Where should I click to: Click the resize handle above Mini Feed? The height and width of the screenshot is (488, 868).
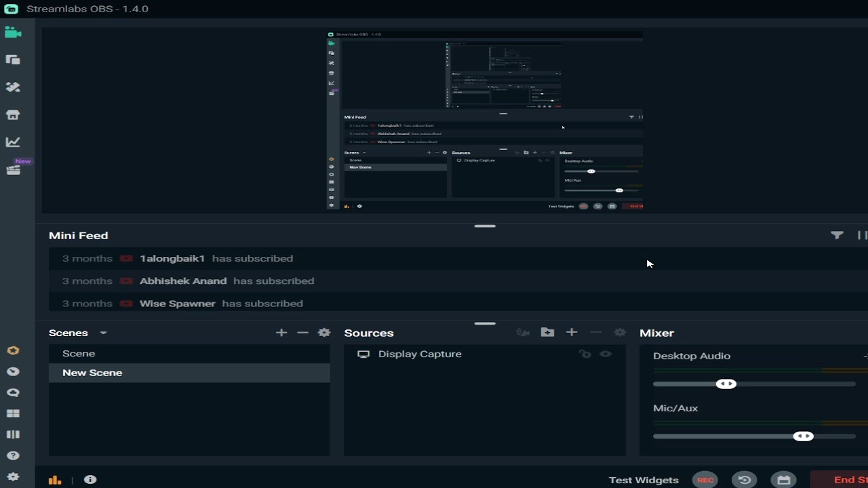(485, 226)
